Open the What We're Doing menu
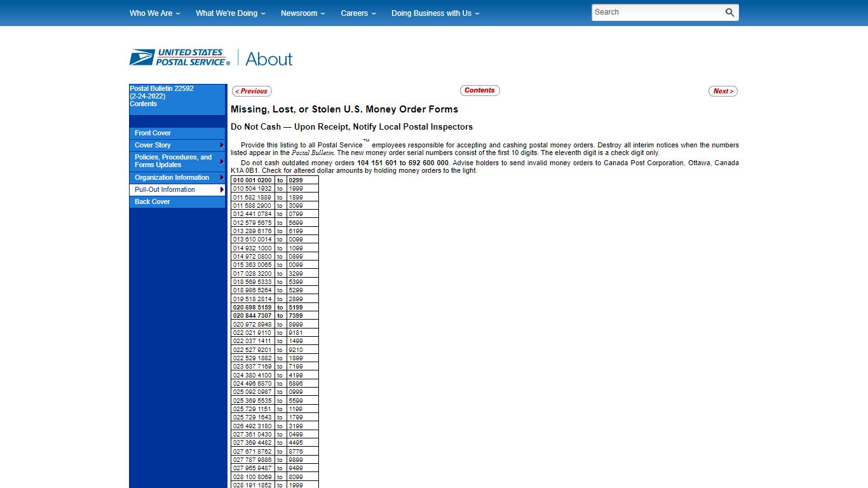868x488 pixels. point(231,13)
